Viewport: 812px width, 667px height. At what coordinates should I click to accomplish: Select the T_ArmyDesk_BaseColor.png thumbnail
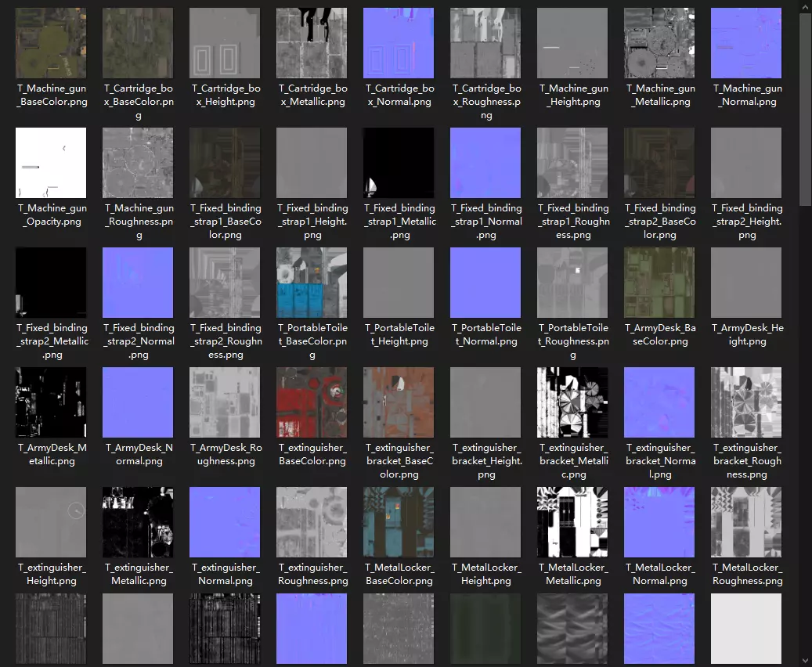(660, 283)
